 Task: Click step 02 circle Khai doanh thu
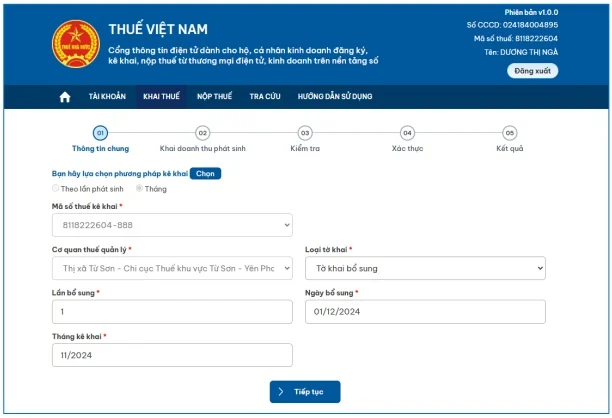tap(202, 132)
